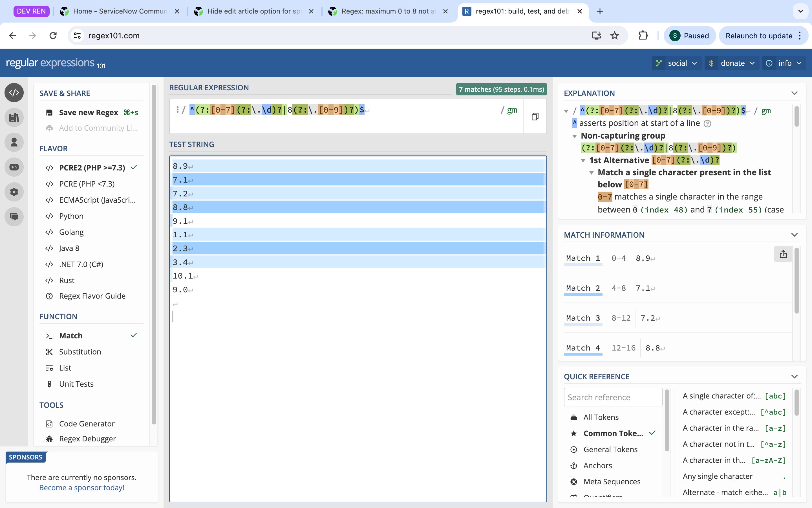812x508 pixels.
Task: Click Become a sponsor today link
Action: click(81, 487)
